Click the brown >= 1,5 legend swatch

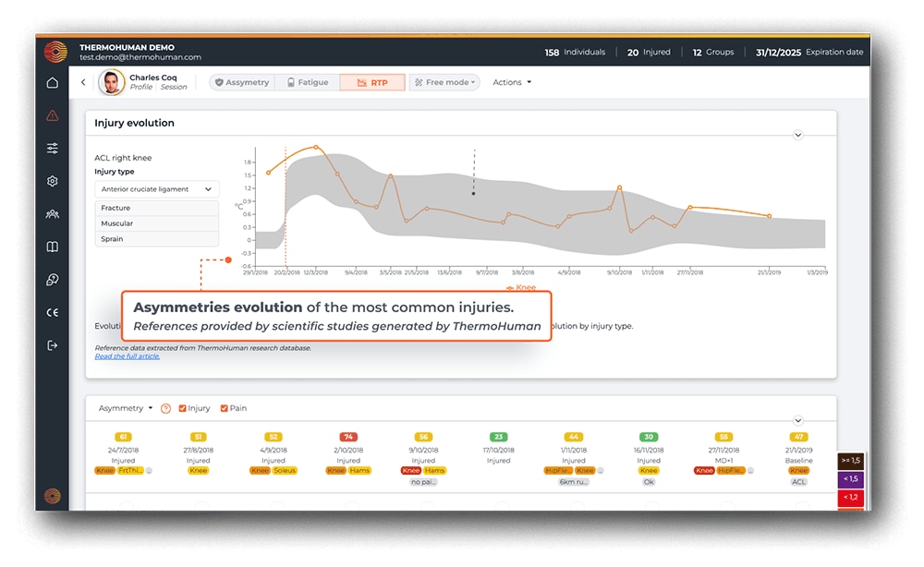coord(851,461)
